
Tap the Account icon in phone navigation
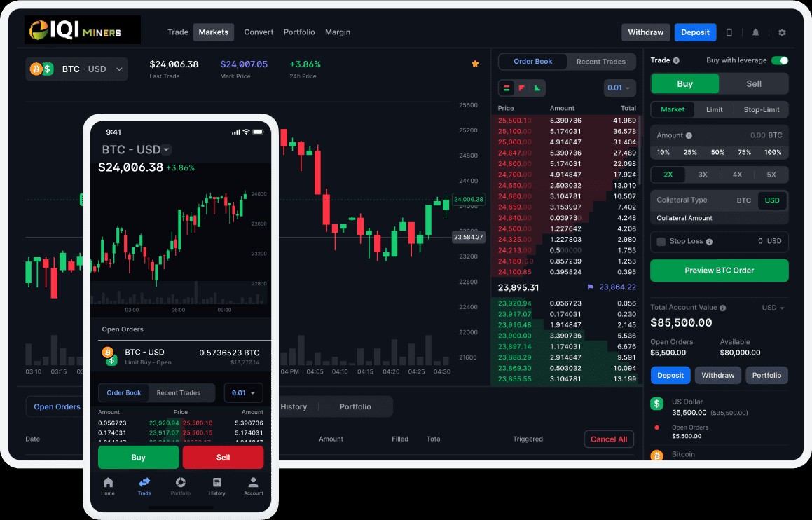[x=253, y=486]
